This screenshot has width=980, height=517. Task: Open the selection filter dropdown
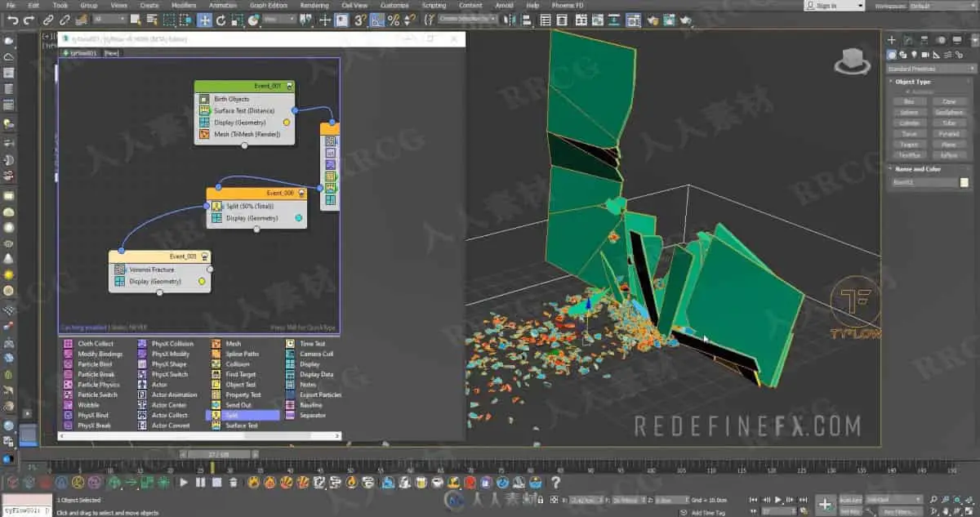[x=109, y=20]
